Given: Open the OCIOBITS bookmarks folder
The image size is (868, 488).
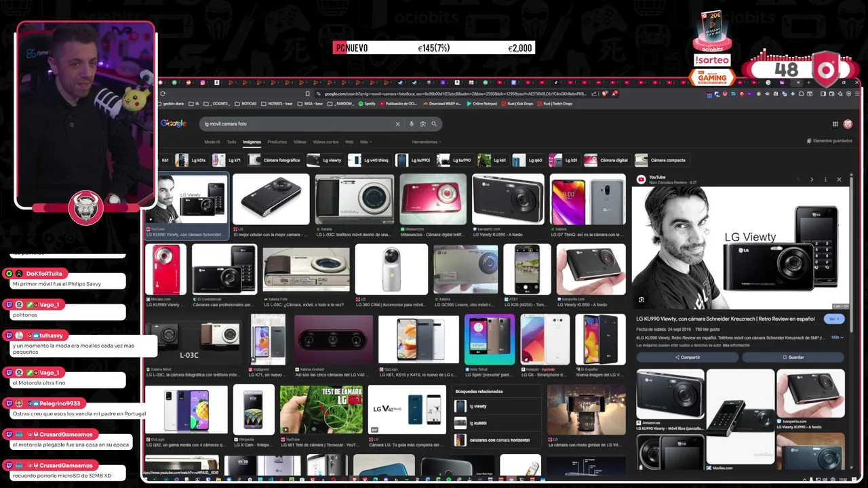Looking at the screenshot, I should [218, 104].
